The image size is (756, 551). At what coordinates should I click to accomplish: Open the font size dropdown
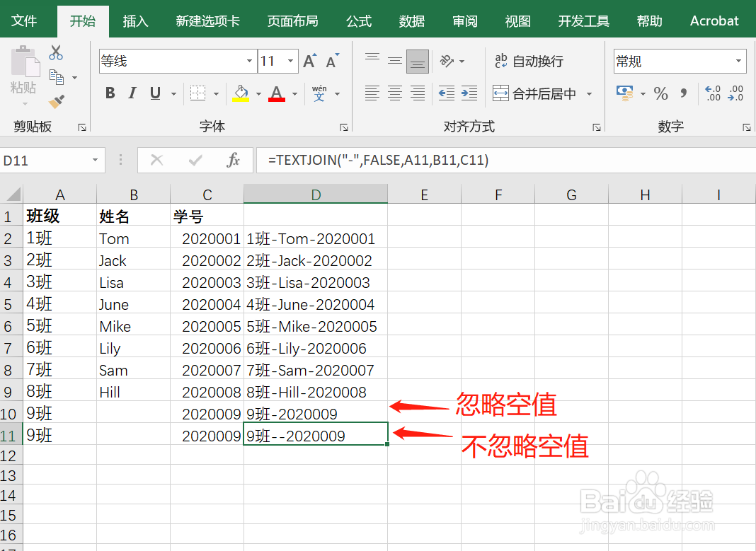[290, 61]
